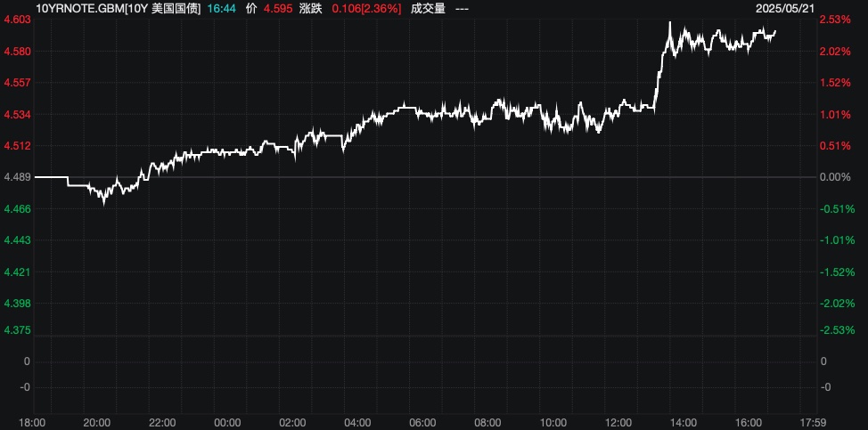Click the lowest dip of the yield line
This screenshot has width=868, height=430.
[x=104, y=202]
